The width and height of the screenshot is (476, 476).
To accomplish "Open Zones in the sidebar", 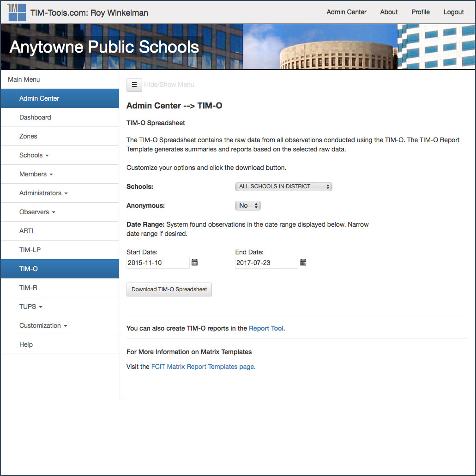I will [x=60, y=136].
